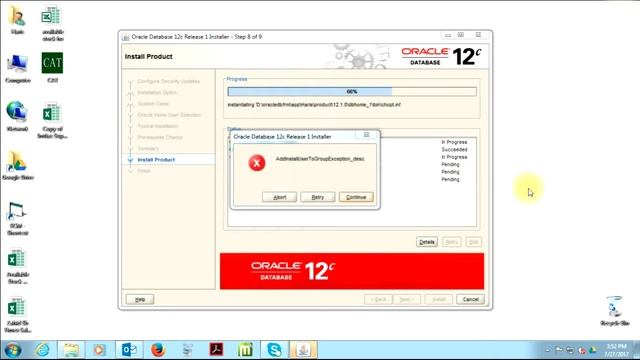640x360 pixels.
Task: Open the Windows Start menu
Action: (13, 350)
